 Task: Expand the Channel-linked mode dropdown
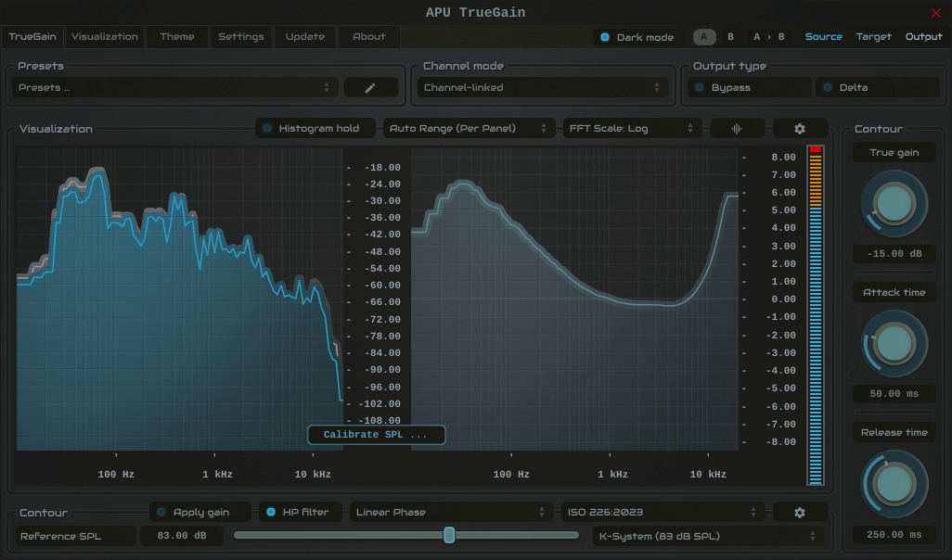pyautogui.click(x=542, y=88)
